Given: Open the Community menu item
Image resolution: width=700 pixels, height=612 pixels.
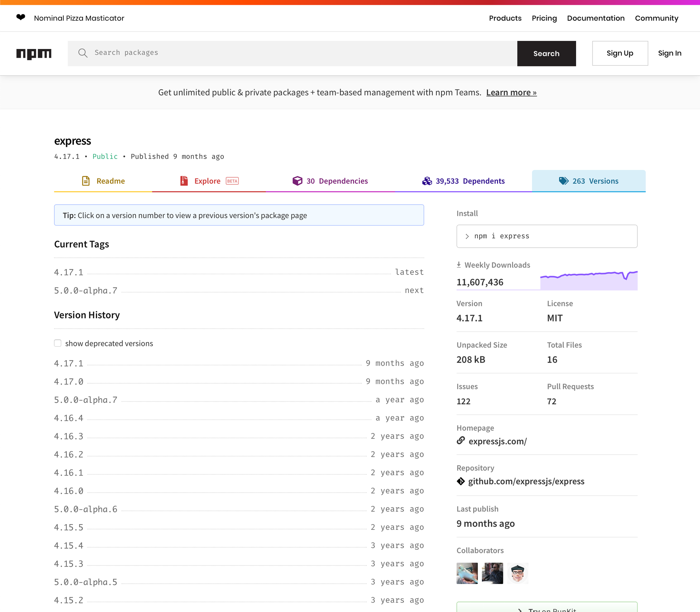Looking at the screenshot, I should (657, 18).
